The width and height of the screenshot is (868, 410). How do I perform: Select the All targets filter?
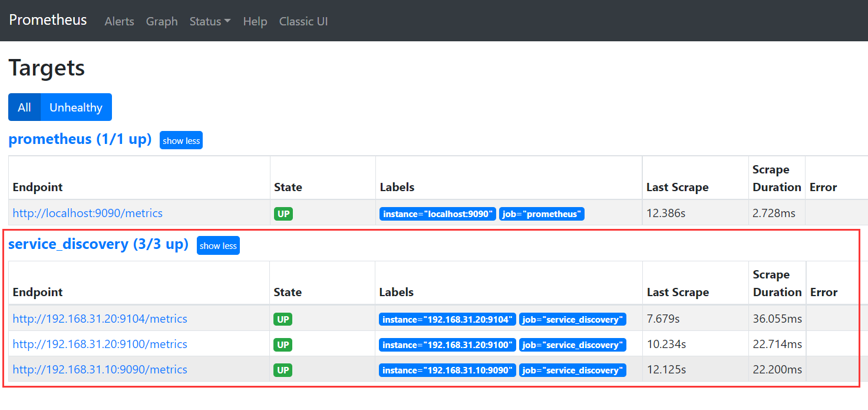click(24, 107)
